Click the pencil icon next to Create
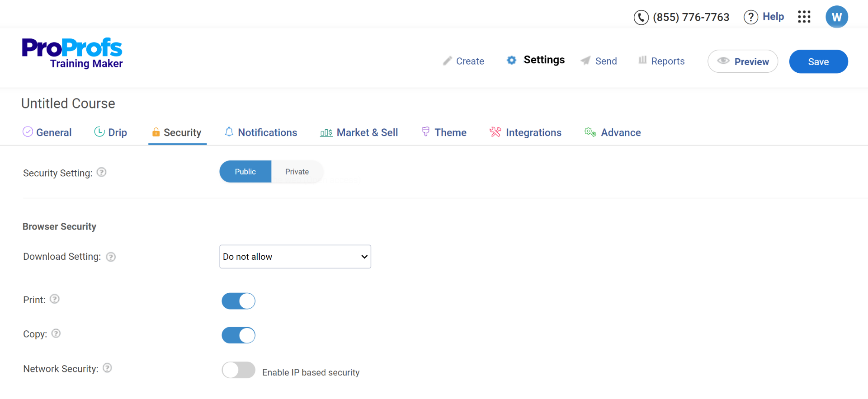 447,61
